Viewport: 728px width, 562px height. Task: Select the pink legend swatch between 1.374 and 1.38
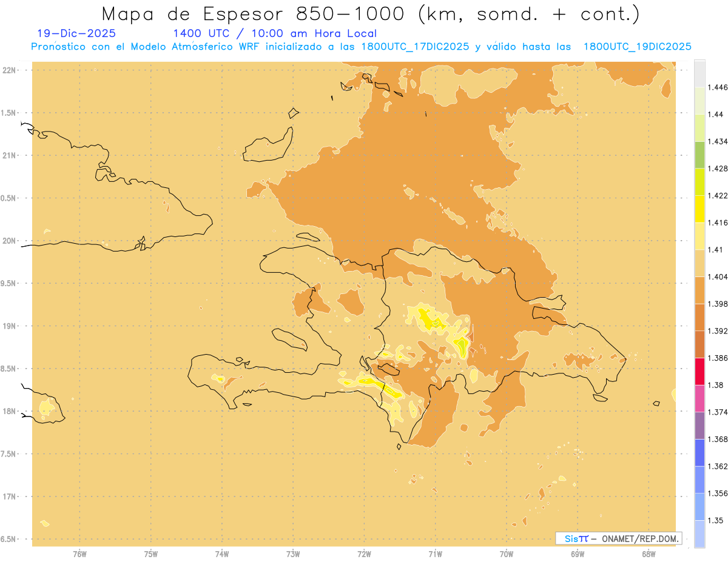699,398
